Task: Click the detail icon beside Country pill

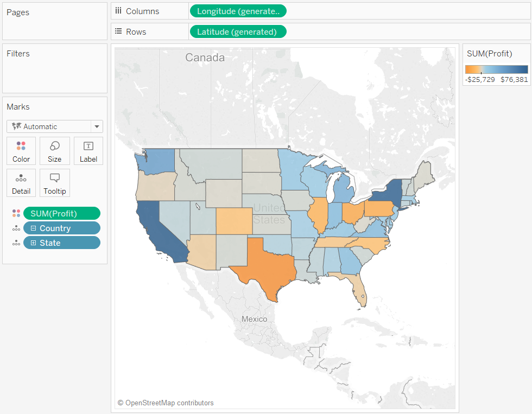Action: coord(16,228)
